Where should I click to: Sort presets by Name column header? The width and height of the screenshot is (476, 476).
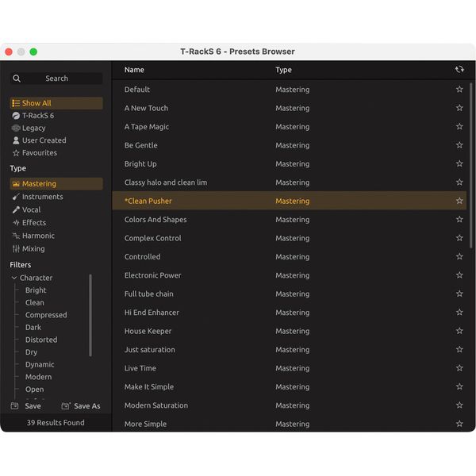pyautogui.click(x=135, y=70)
